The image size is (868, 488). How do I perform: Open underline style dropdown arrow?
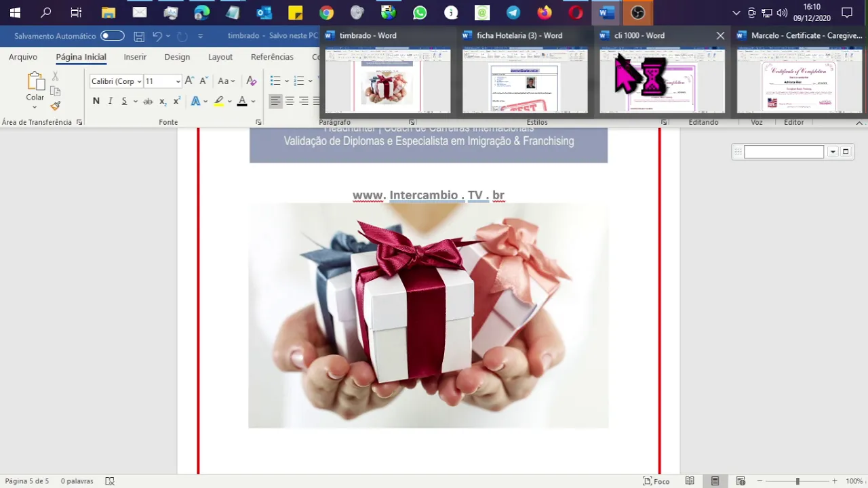(135, 101)
